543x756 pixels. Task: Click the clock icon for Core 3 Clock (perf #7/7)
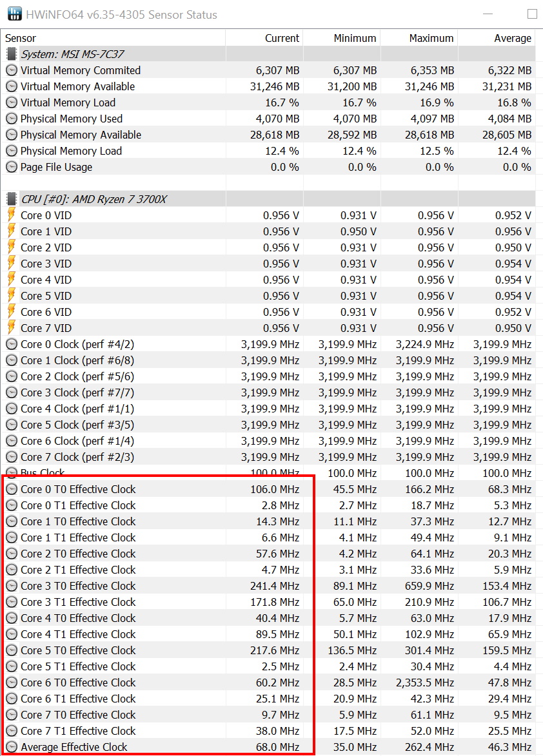point(12,393)
